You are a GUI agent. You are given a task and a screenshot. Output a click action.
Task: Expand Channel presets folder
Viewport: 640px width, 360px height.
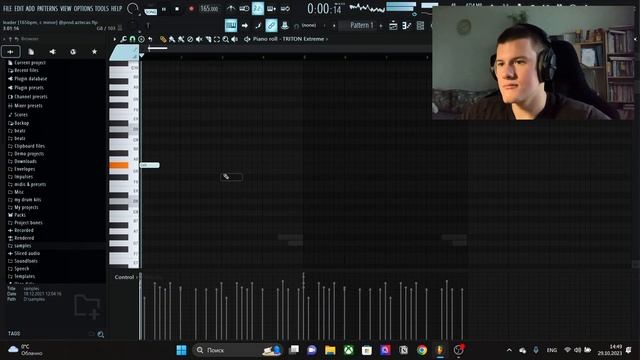[28, 97]
